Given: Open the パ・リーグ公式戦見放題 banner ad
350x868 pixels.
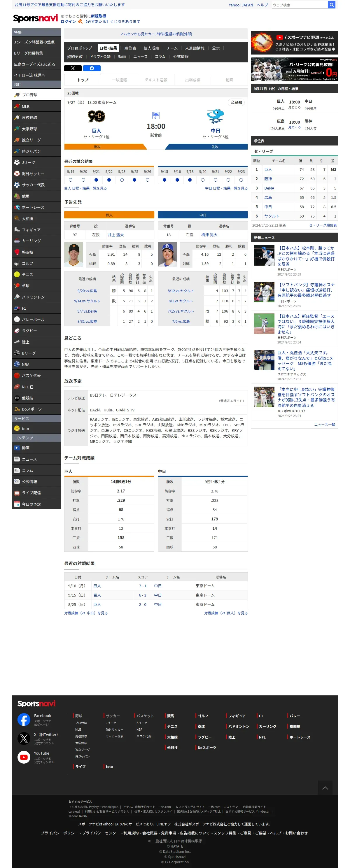Looking at the screenshot, I should point(294,69).
